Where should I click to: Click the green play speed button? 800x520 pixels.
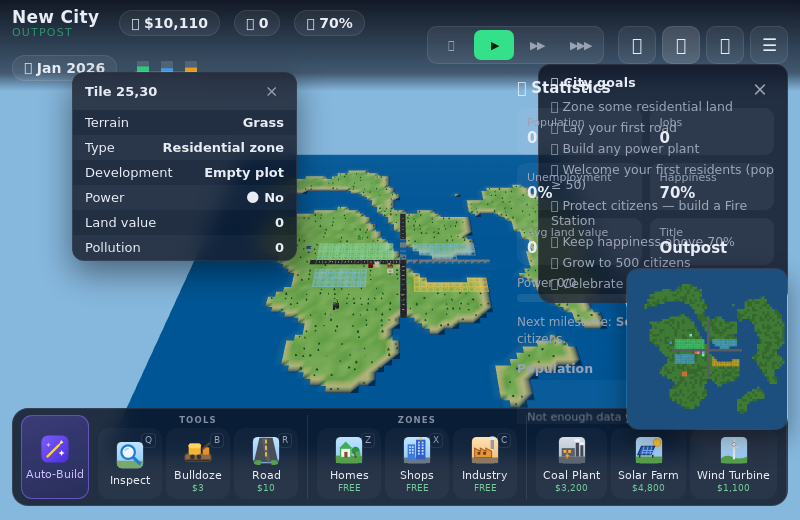pyautogui.click(x=494, y=45)
